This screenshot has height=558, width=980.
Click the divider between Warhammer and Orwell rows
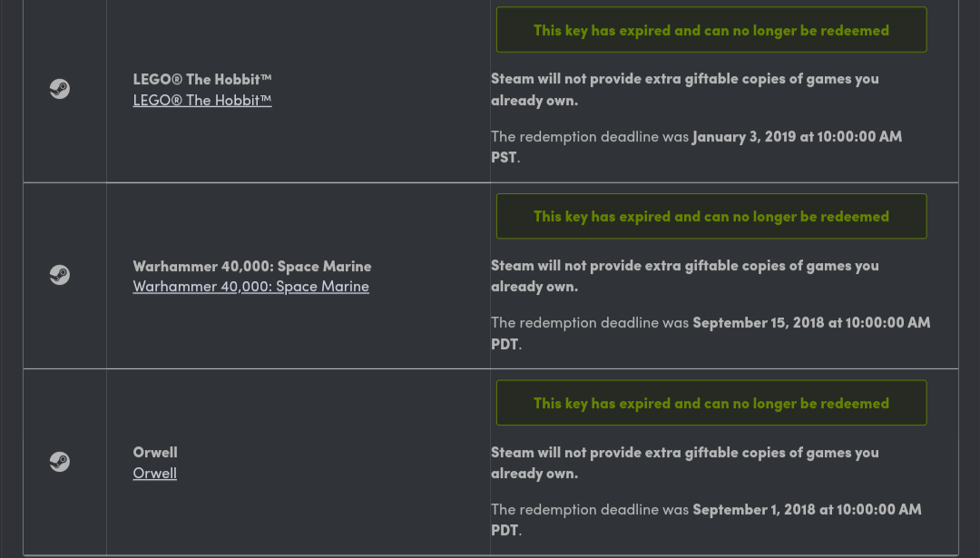[x=491, y=368]
